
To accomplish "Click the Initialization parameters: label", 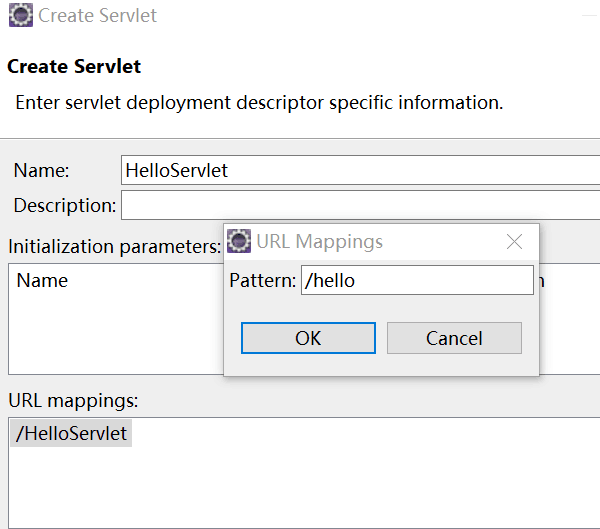I will [115, 247].
